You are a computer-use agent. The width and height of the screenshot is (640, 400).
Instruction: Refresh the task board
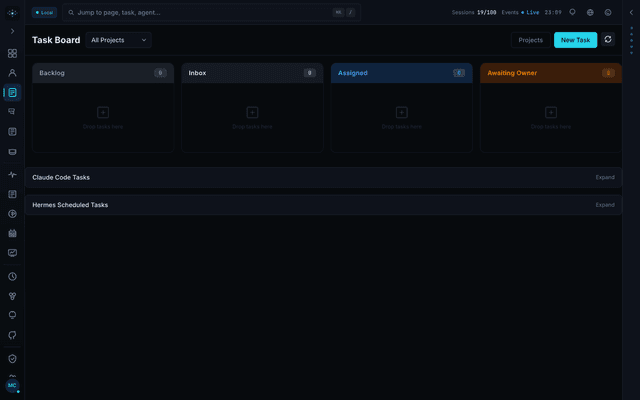click(608, 40)
